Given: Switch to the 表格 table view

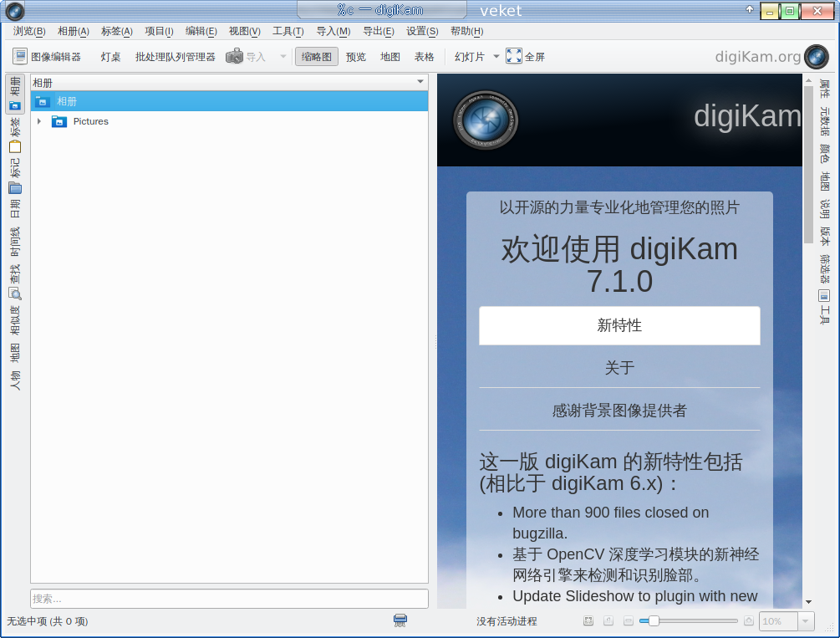Looking at the screenshot, I should click(424, 56).
